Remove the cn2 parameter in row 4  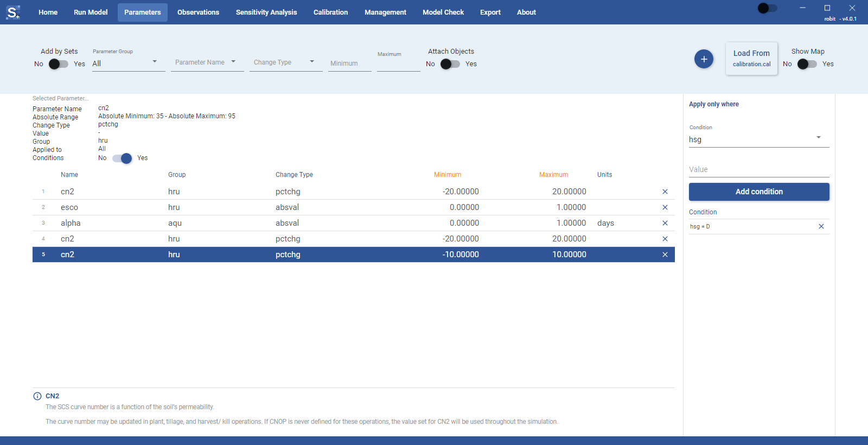pos(665,239)
